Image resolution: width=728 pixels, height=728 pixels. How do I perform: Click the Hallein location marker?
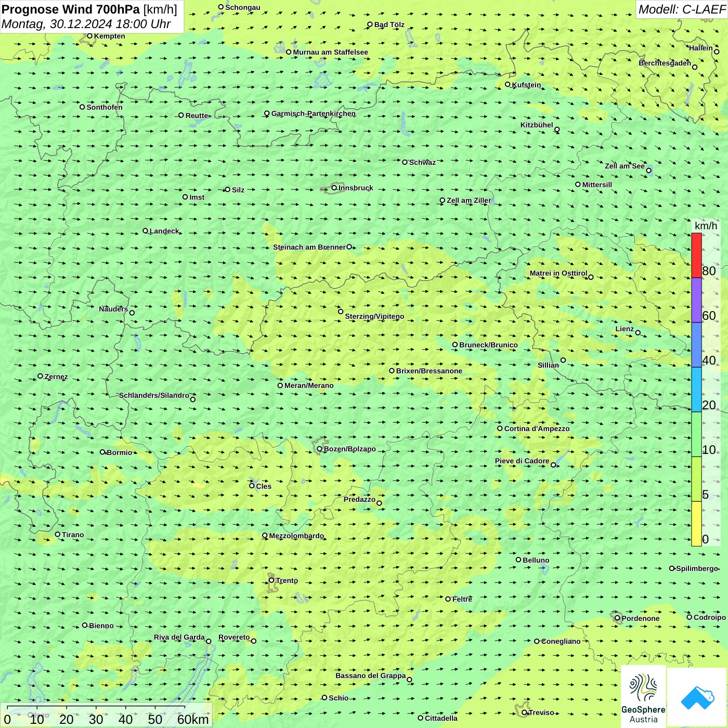pyautogui.click(x=717, y=51)
